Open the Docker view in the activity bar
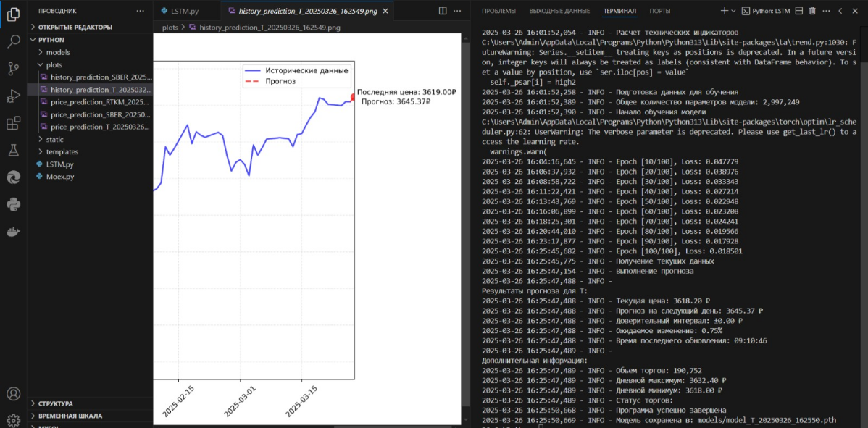Viewport: 868px width, 428px height. click(x=13, y=230)
